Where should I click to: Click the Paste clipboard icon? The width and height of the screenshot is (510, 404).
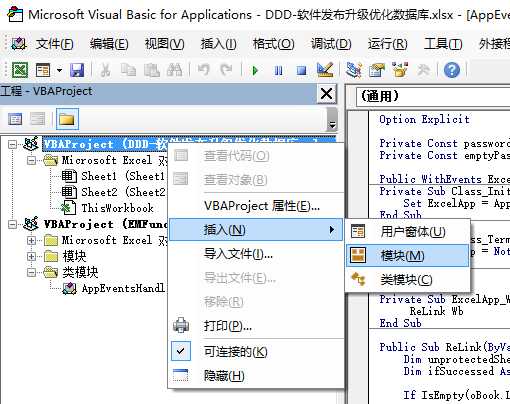tap(152, 70)
